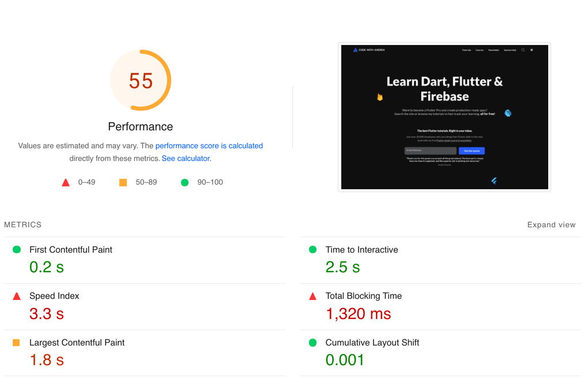
Task: Select the Time to Interactive label
Action: (362, 250)
